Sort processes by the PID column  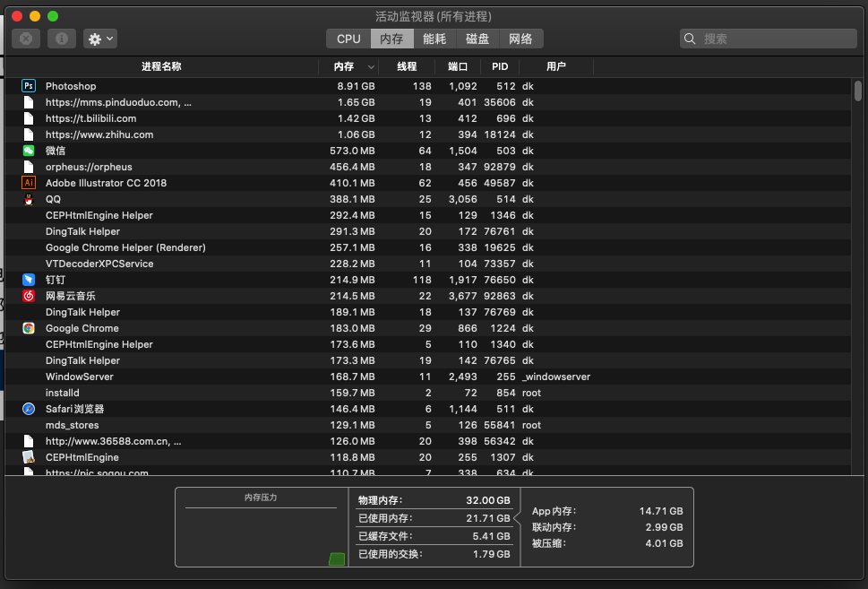click(x=500, y=66)
